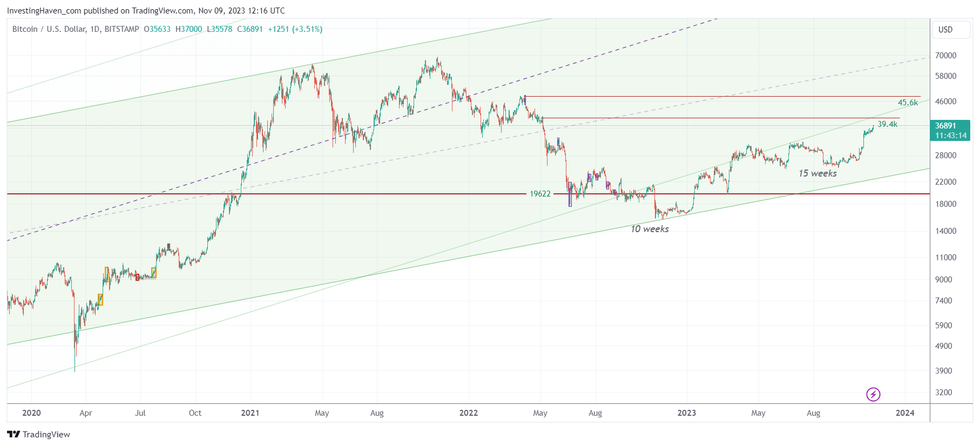Click the low price value L35578

(x=220, y=29)
